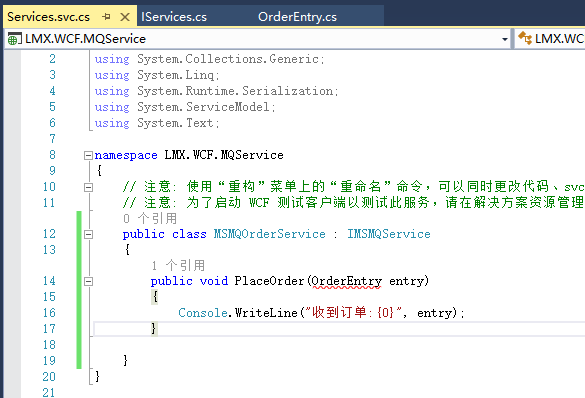
Task: Click 'using System.Collections.Generic;' on line 2
Action: [x=210, y=59]
